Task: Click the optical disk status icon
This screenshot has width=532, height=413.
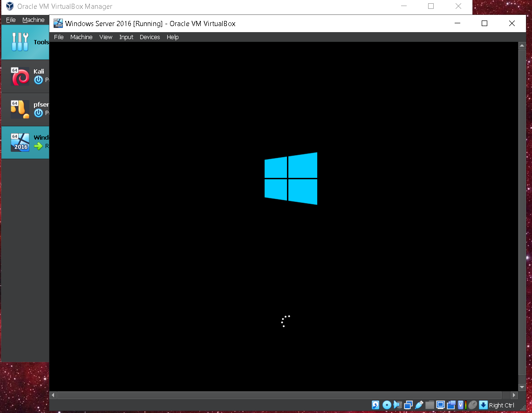Action: [x=387, y=405]
